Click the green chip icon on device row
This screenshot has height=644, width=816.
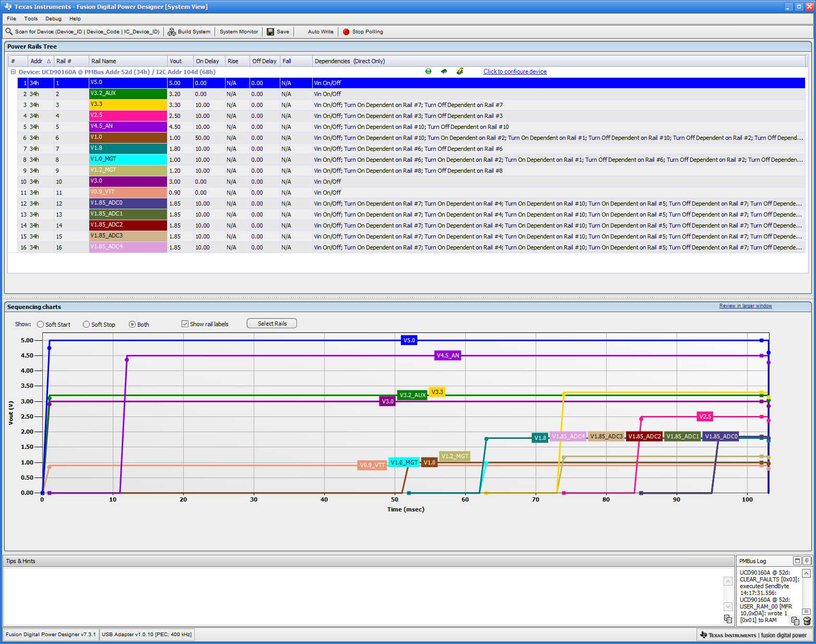coord(444,71)
